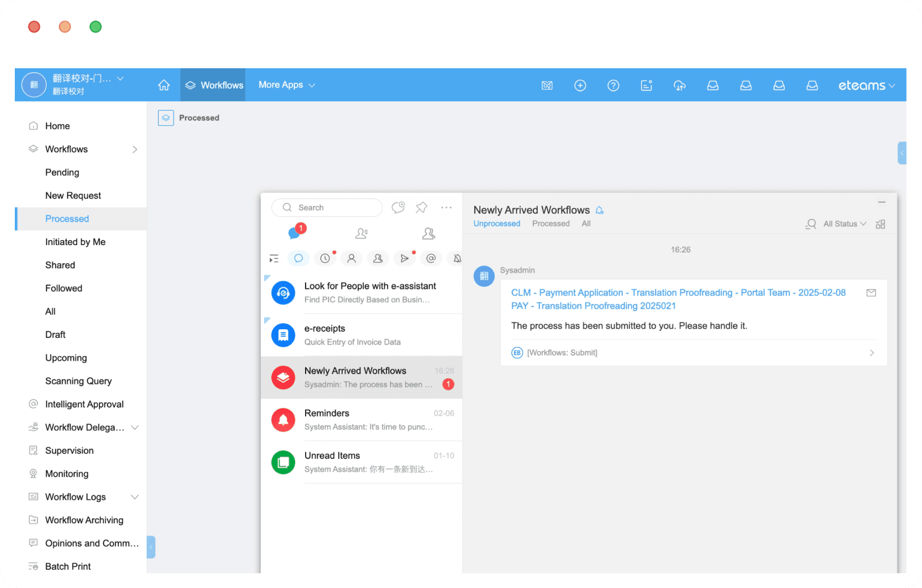
Task: Select the single-person chat filter
Action: (352, 258)
